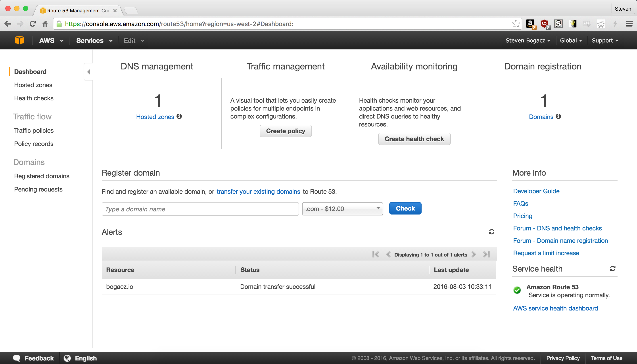Click Request a limit increase link

[546, 253]
